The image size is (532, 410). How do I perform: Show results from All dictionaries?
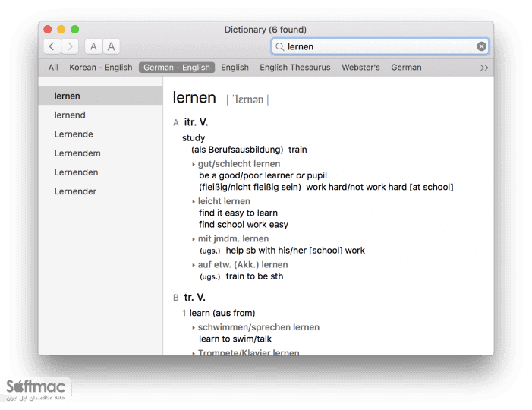(x=53, y=68)
